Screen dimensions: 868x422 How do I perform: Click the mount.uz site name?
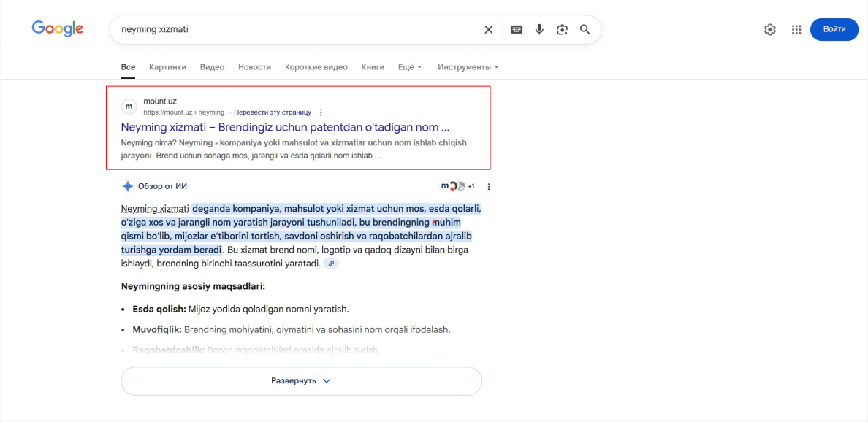click(x=160, y=101)
